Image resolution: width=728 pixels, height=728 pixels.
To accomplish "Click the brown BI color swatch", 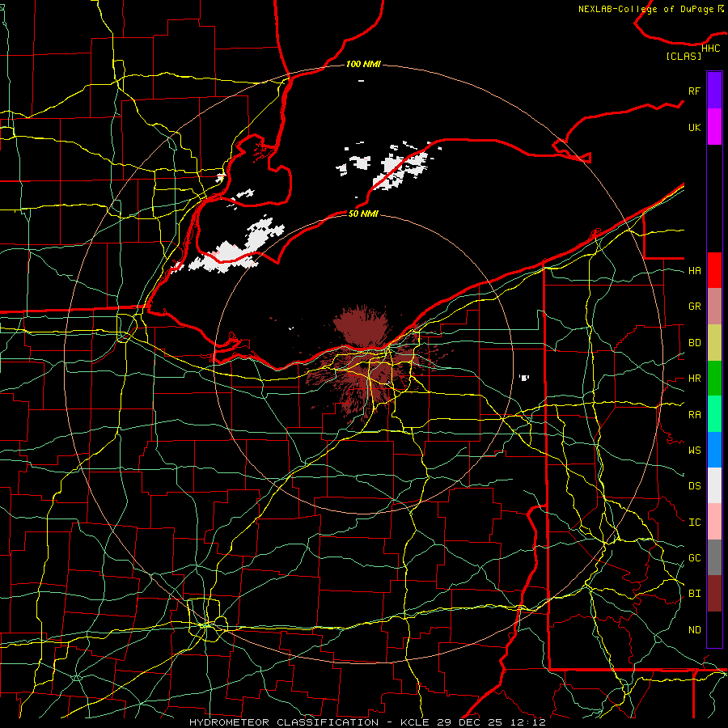I will click(714, 594).
